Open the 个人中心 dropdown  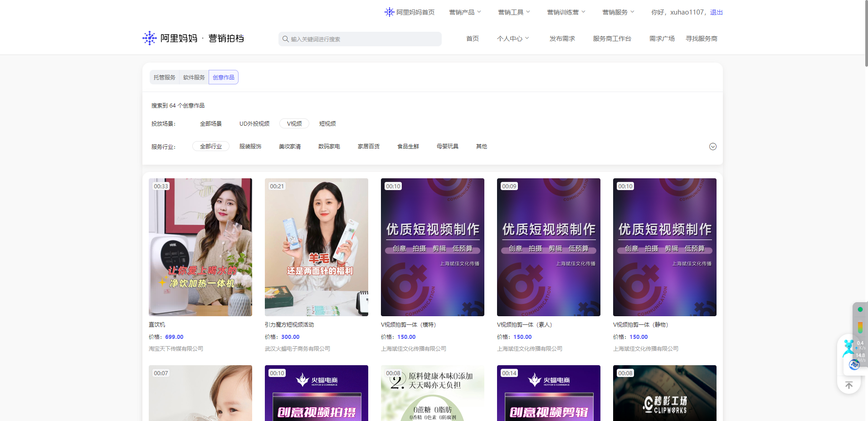pos(512,39)
